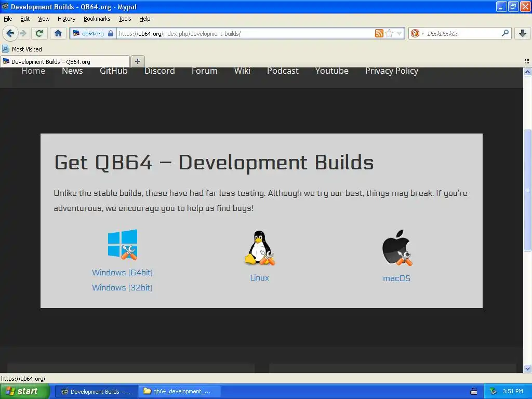Click the 3:51 PM taskbar clock
532x399 pixels.
(513, 392)
